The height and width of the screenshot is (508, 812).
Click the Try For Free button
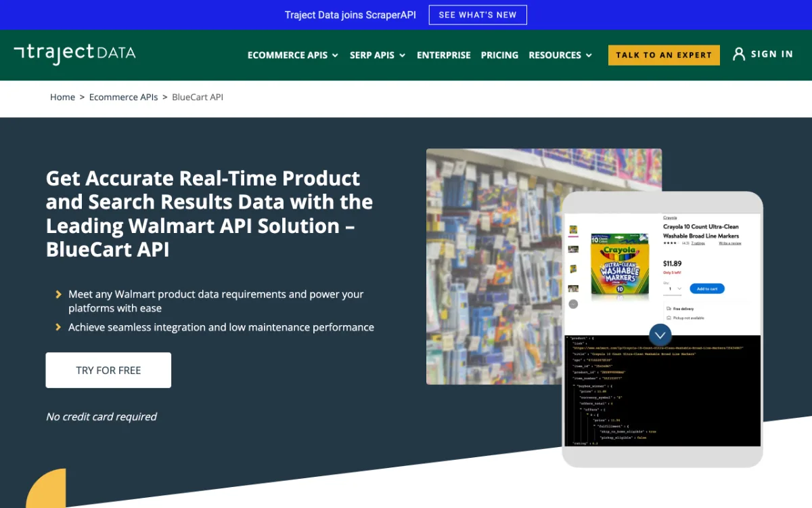(108, 370)
